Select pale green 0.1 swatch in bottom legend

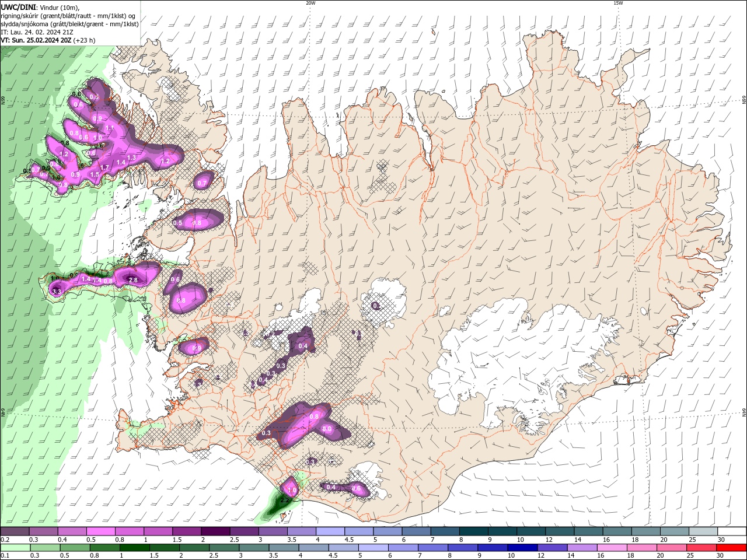(15, 548)
